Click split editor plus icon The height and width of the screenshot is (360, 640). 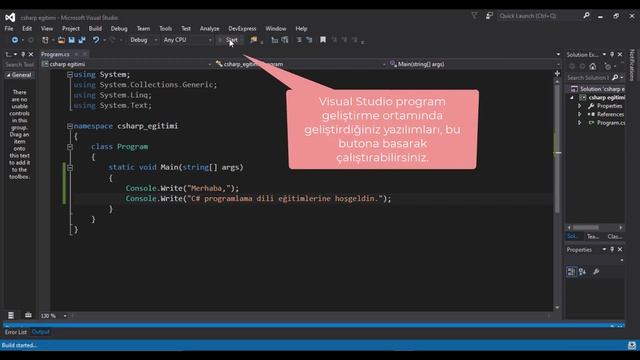[557, 73]
